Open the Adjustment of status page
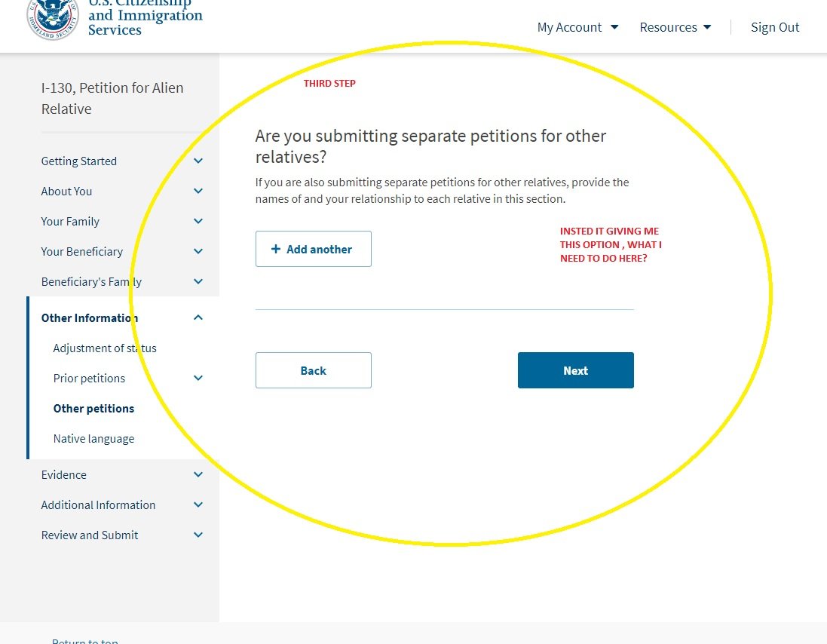The height and width of the screenshot is (644, 827). click(x=105, y=348)
